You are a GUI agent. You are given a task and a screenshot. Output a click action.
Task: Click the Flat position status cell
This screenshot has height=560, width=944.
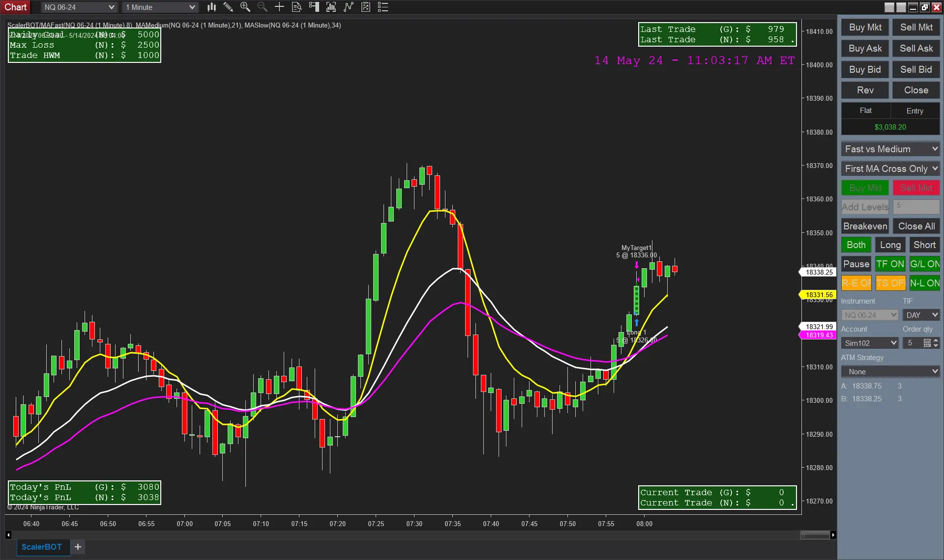click(865, 111)
